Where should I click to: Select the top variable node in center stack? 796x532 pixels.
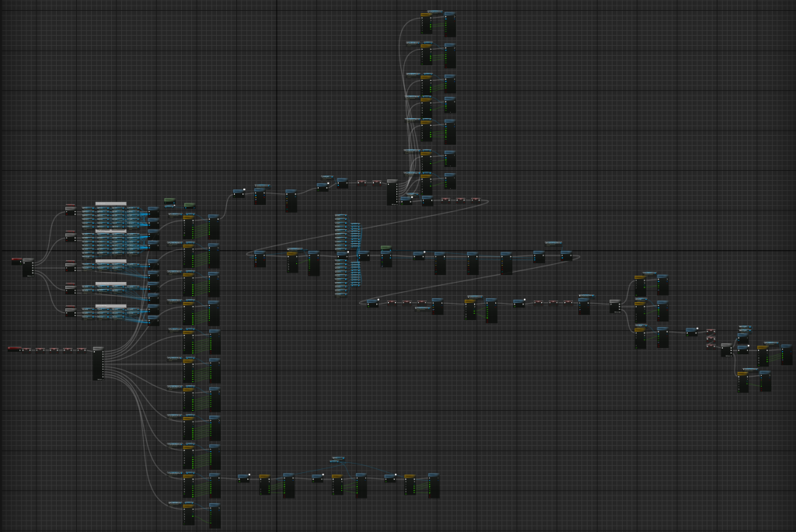pos(340,215)
